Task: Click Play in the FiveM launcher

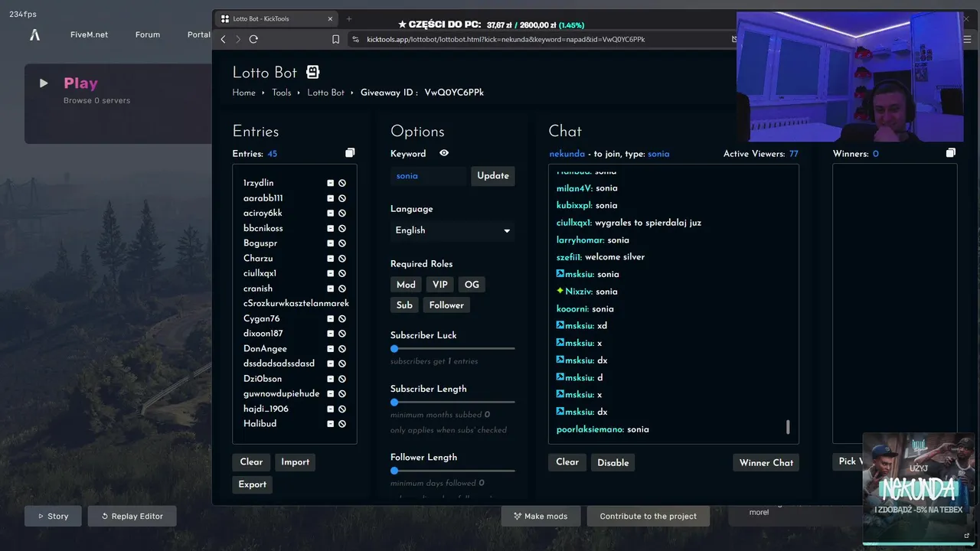Action: pos(80,83)
